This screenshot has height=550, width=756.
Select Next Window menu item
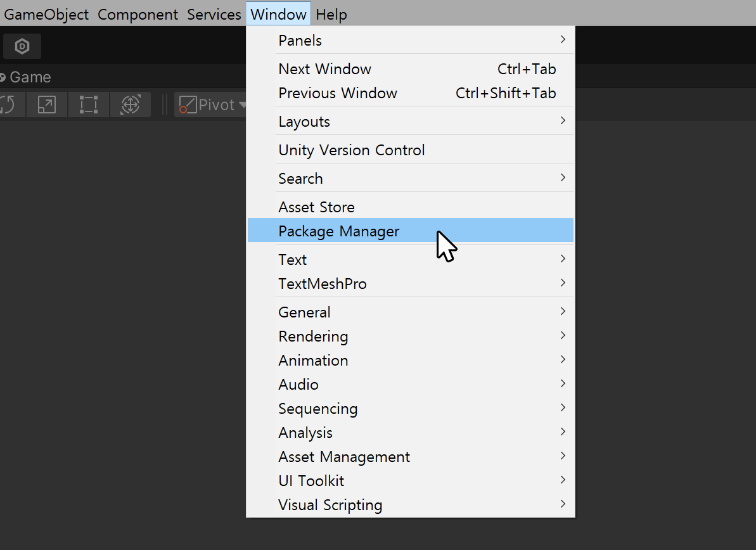(x=324, y=69)
